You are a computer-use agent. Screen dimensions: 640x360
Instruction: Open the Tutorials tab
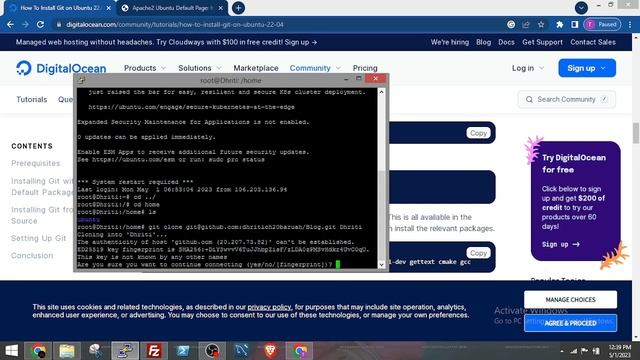31,99
